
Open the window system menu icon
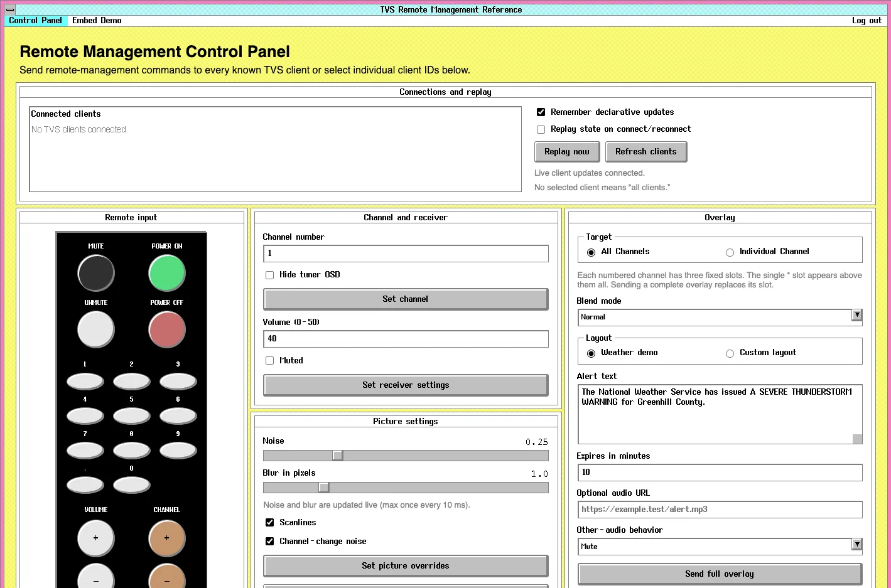point(10,9)
